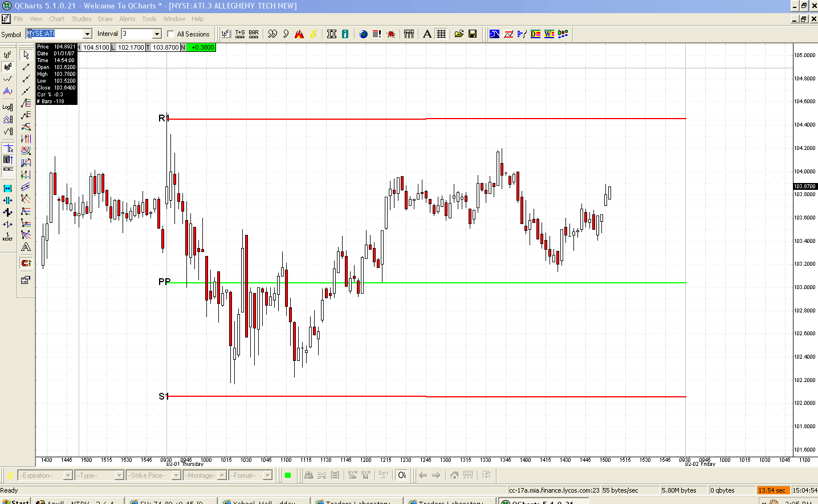Click the Windows Start button

click(15, 501)
